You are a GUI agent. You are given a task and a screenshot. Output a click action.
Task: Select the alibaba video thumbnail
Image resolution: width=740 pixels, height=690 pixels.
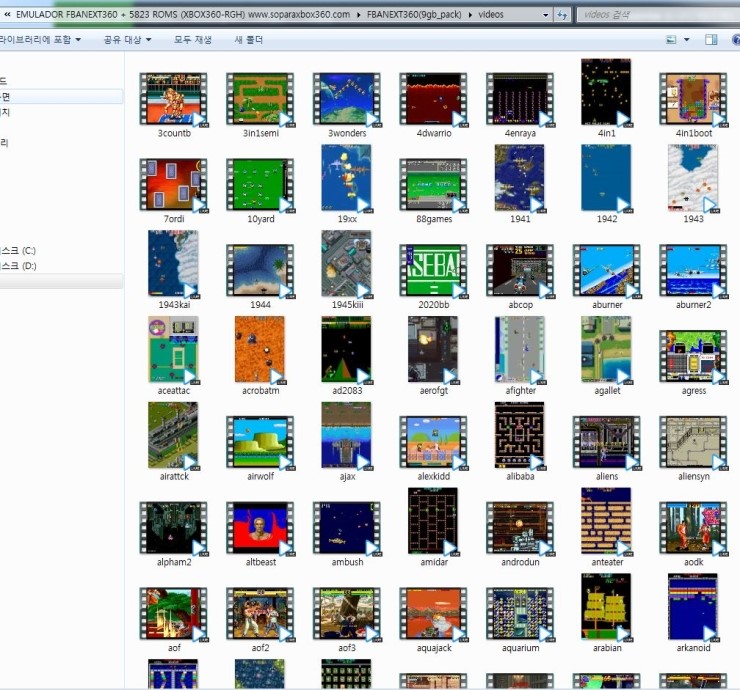coord(520,436)
